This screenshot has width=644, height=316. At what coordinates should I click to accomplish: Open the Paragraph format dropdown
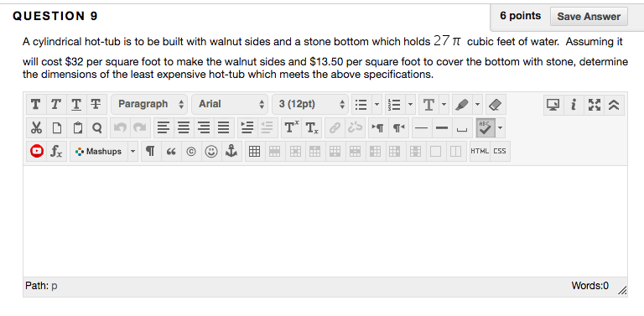(x=149, y=105)
